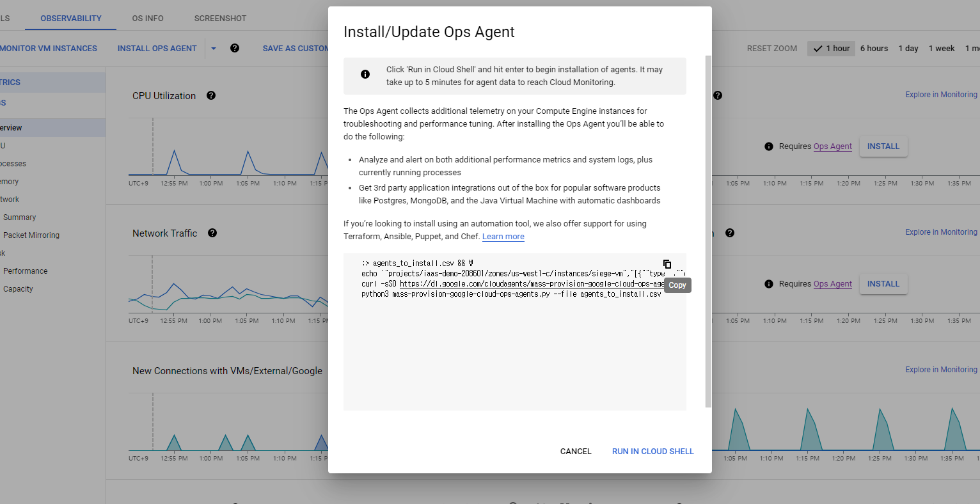Click New Connections with VMs/External/Google title

228,371
